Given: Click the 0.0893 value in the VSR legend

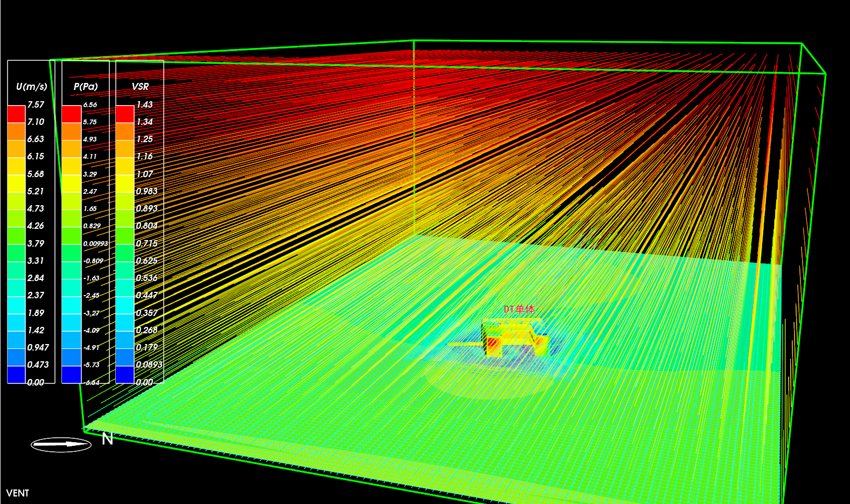Looking at the screenshot, I should (149, 365).
